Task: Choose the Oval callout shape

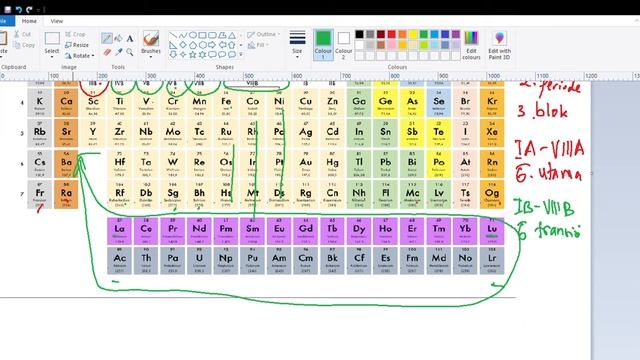Action: point(222,54)
